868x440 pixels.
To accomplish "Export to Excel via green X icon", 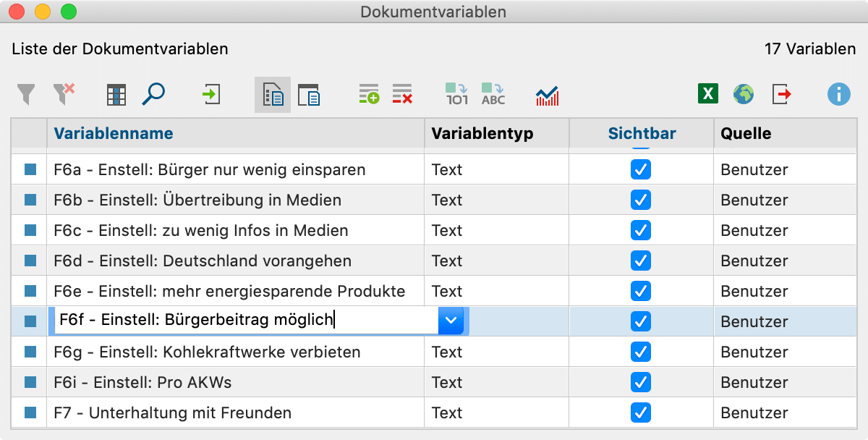I will point(708,94).
